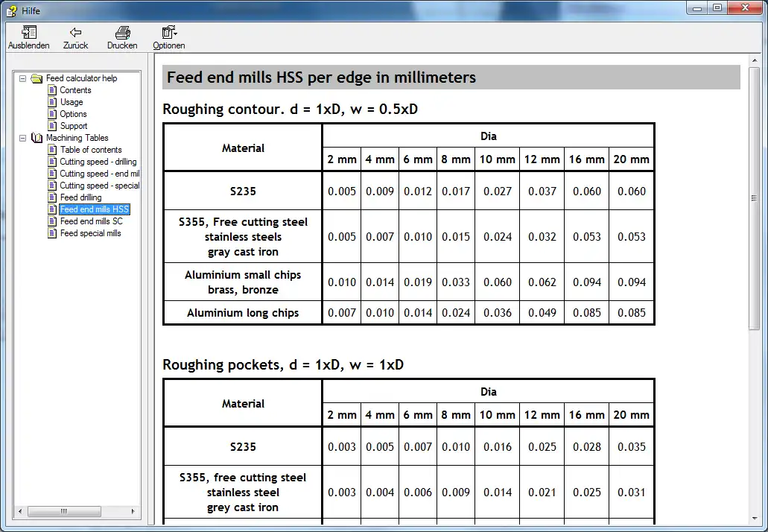The width and height of the screenshot is (768, 532).
Task: Click the page icon beside Feed special mills
Action: (52, 233)
